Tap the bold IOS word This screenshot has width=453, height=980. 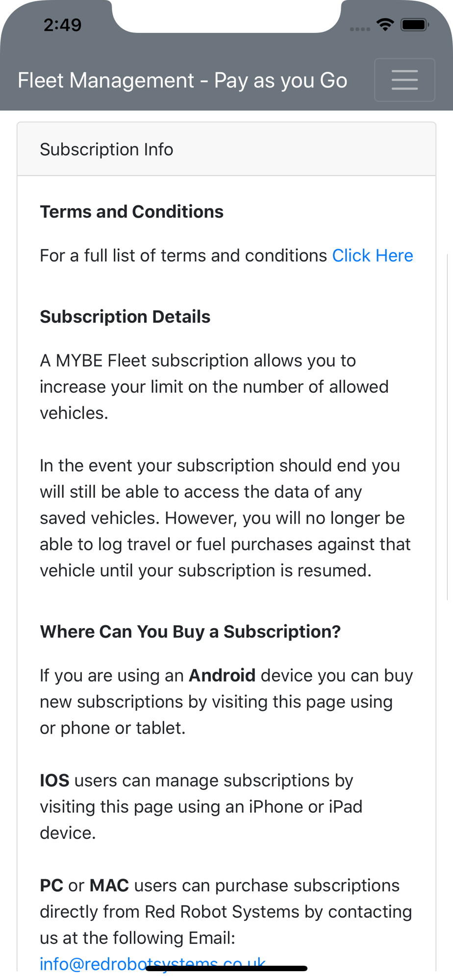54,781
